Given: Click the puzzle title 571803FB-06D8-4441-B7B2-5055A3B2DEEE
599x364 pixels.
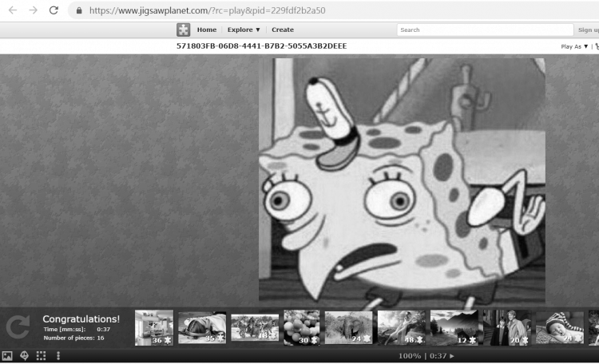Looking at the screenshot, I should click(x=262, y=46).
